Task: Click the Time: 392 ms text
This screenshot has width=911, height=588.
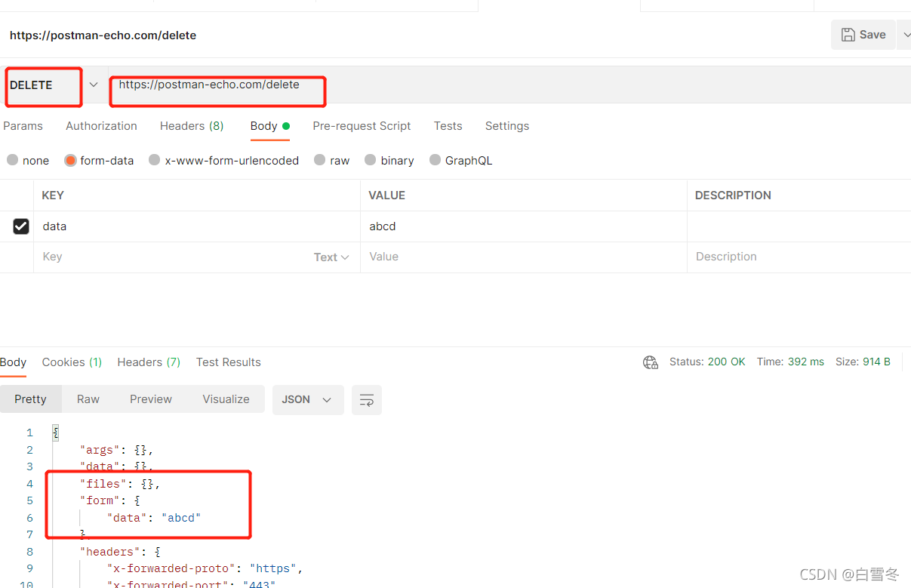Action: click(790, 362)
